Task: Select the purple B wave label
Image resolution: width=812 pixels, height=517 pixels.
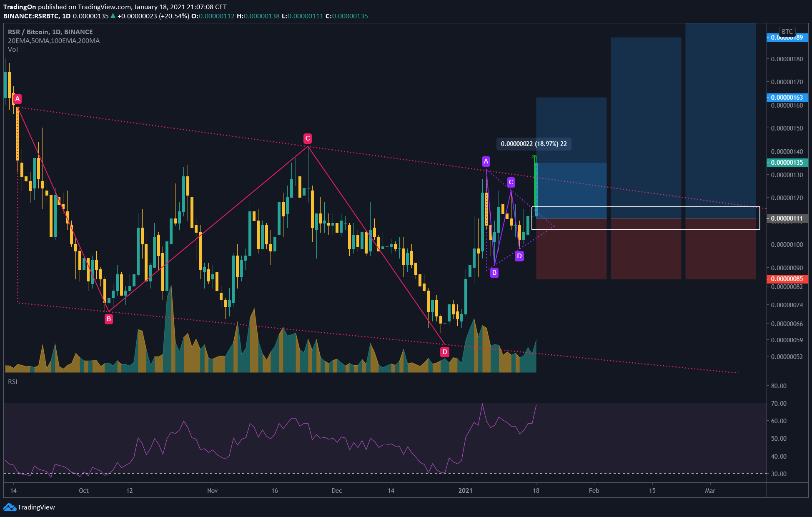Action: coord(494,273)
